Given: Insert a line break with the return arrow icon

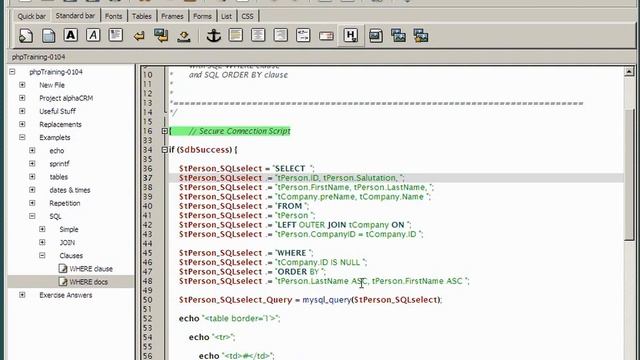Looking at the screenshot, I should (139, 36).
